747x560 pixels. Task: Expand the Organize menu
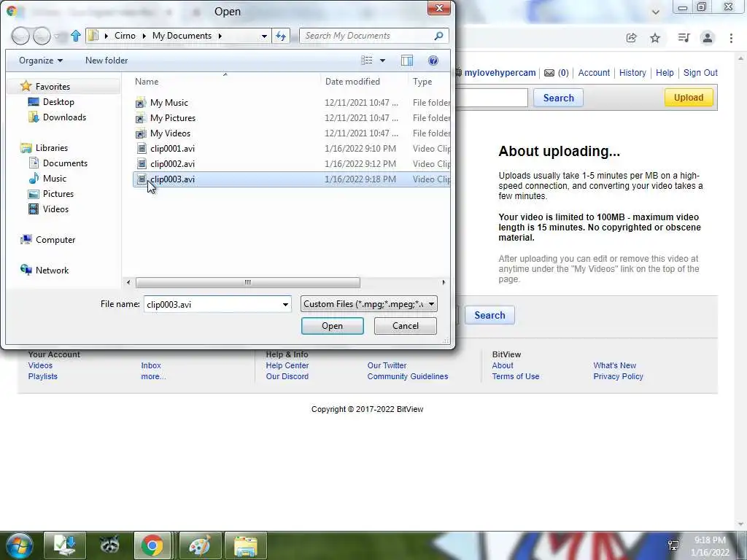tap(41, 61)
